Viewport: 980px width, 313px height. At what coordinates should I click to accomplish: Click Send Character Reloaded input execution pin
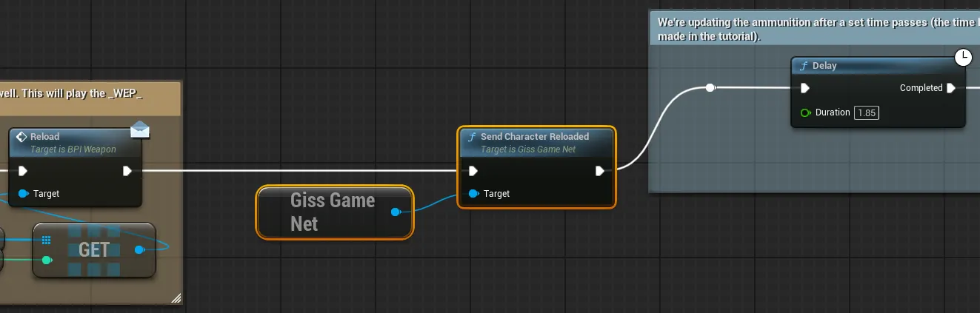(x=473, y=171)
